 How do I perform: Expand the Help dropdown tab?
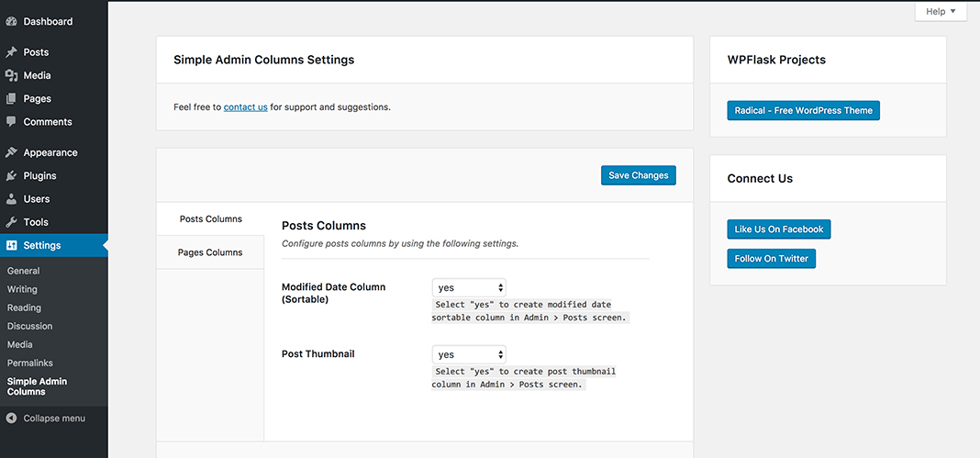coord(941,11)
